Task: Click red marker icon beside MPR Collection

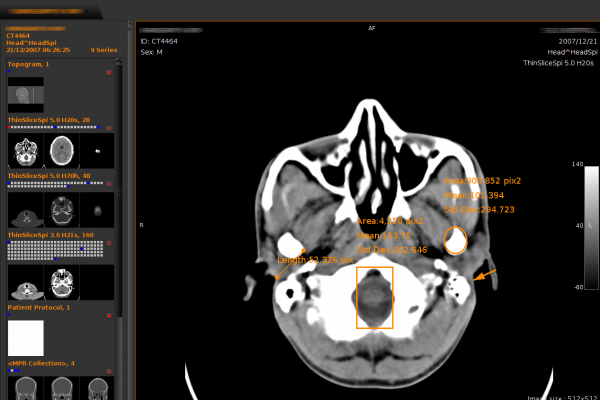Action: (x=108, y=372)
